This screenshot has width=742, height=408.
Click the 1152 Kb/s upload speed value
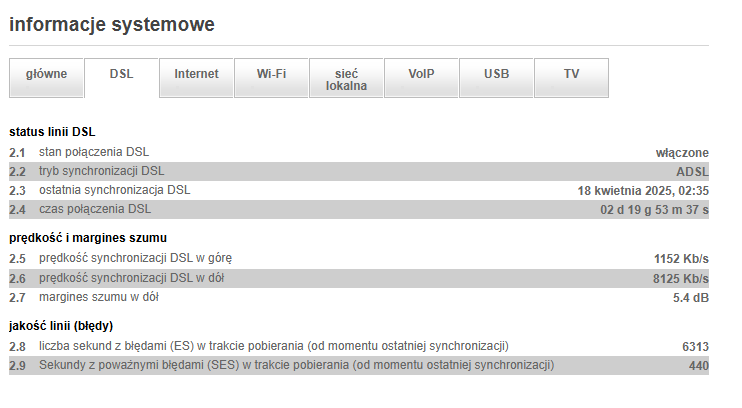pyautogui.click(x=681, y=259)
